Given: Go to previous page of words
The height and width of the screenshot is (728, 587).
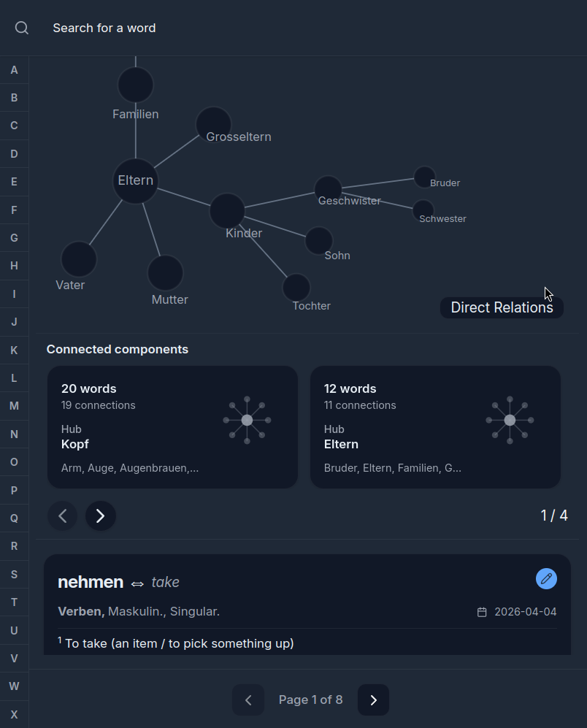Looking at the screenshot, I should coord(248,700).
